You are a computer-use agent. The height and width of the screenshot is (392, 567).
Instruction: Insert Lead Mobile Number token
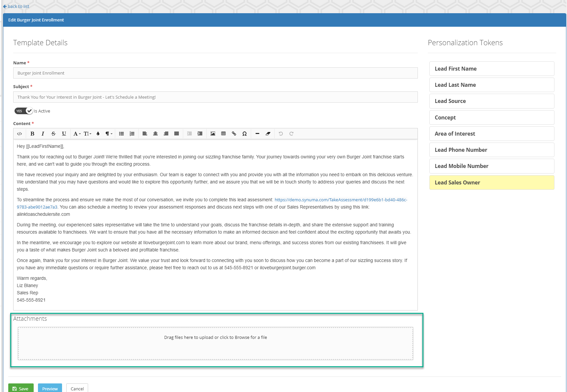click(x=492, y=166)
